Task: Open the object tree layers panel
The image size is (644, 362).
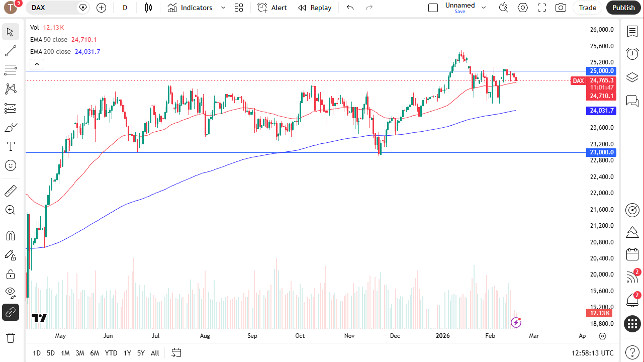Action: pos(632,77)
